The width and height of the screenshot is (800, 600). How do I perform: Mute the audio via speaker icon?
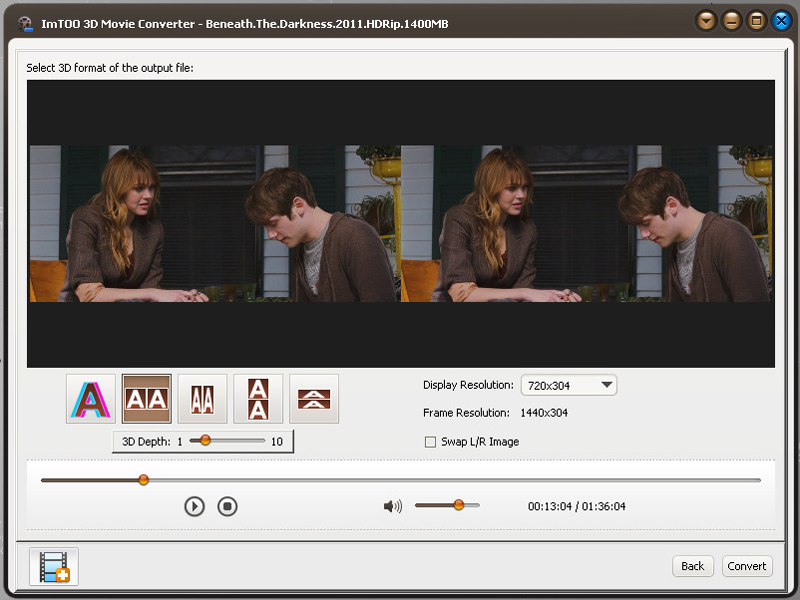393,506
